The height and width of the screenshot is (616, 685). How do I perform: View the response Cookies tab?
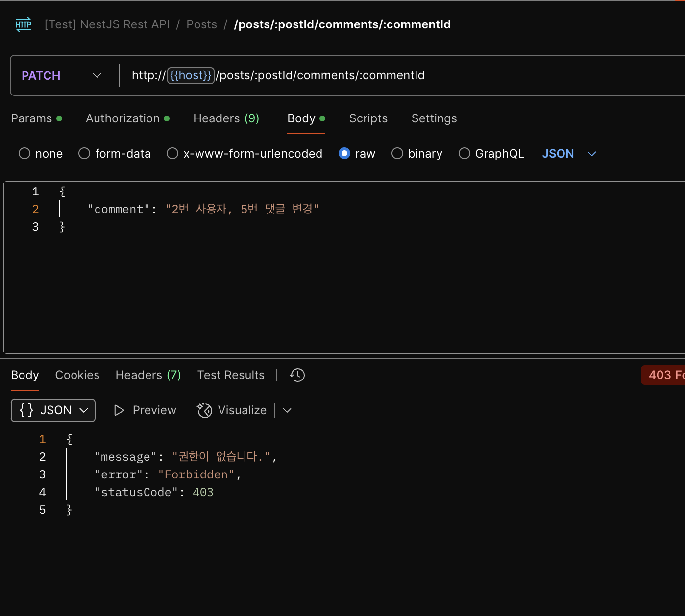tap(77, 375)
